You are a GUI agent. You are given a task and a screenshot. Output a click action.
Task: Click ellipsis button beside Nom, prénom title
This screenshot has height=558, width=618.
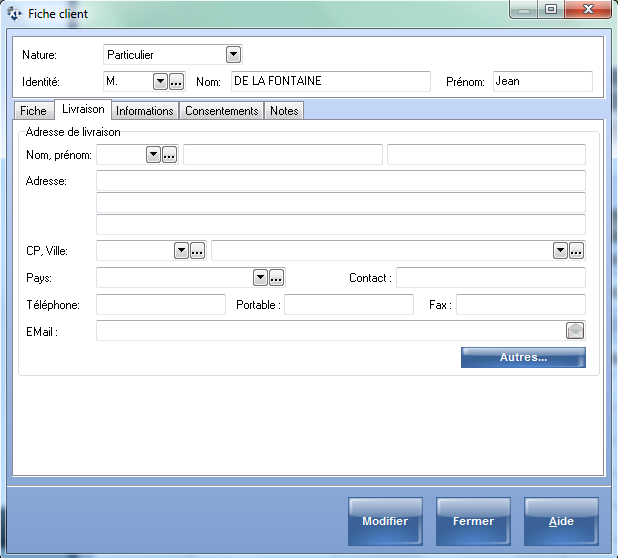[170, 155]
